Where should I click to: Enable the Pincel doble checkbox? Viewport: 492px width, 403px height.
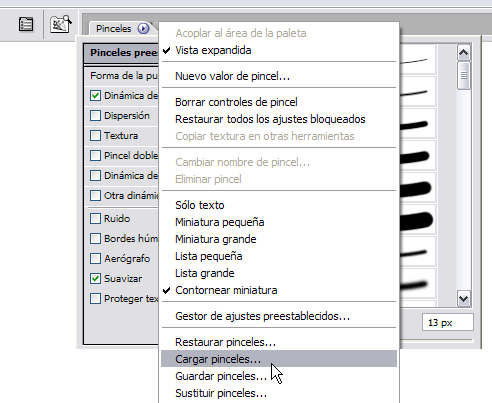tap(95, 156)
